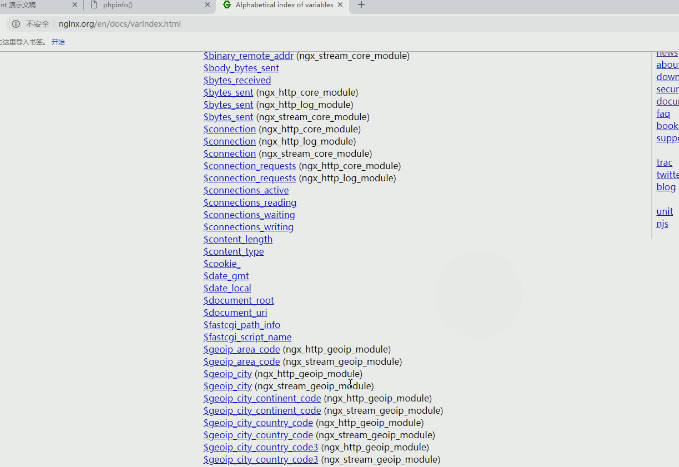The height and width of the screenshot is (467, 679).
Task: Go to the about page in sidebar
Action: [667, 65]
